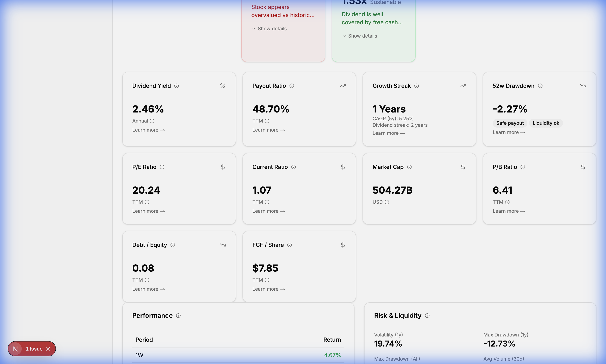Open Learn more under Dividend Yield
The height and width of the screenshot is (364, 606).
[148, 130]
